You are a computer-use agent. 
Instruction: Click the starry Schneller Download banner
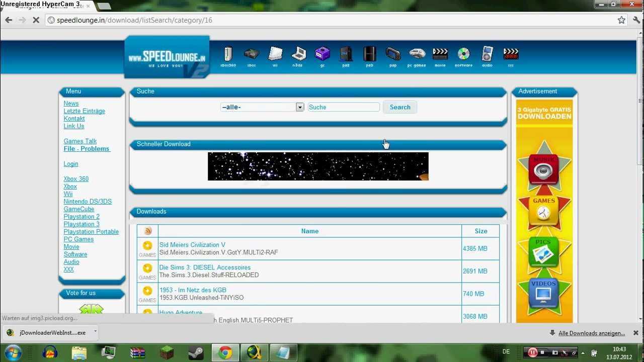pos(318,166)
